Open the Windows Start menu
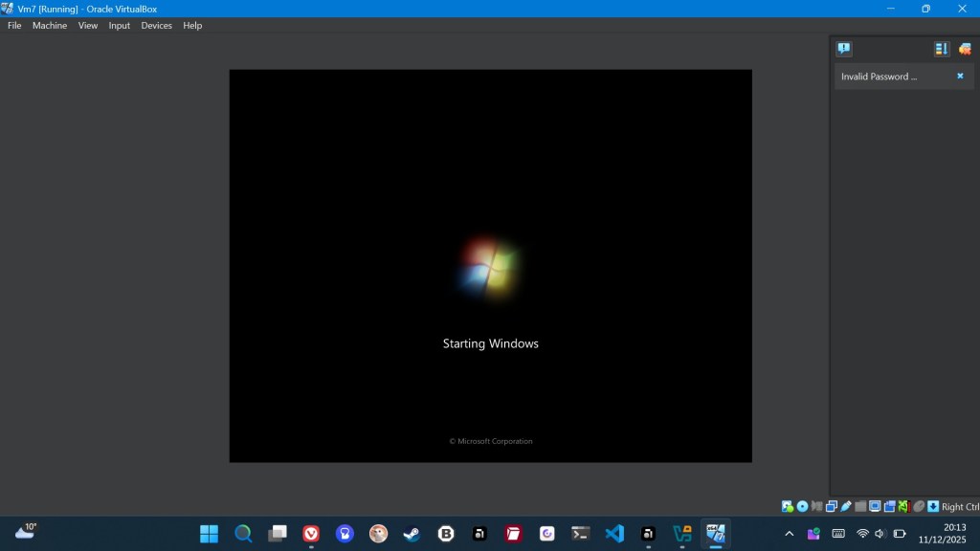980x551 pixels. [209, 534]
